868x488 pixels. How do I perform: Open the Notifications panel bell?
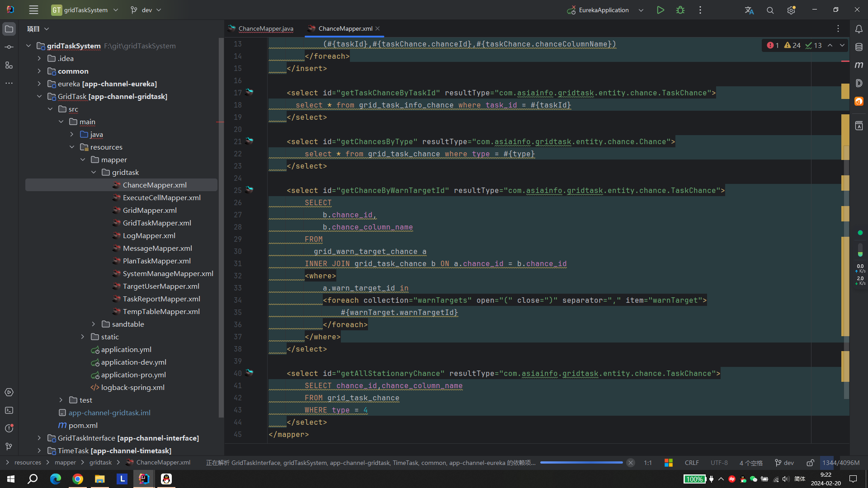859,29
